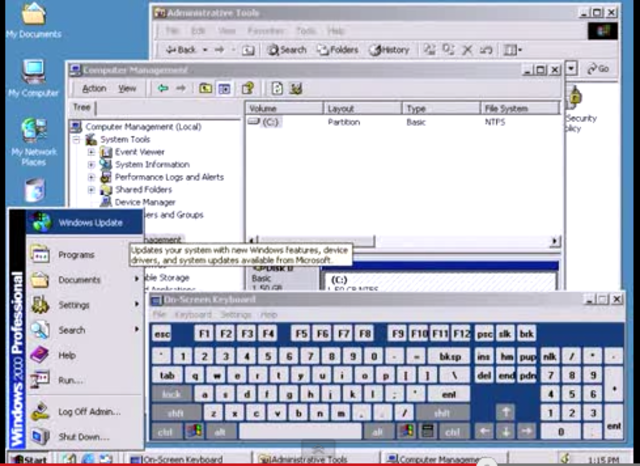The image size is (640, 466).
Task: Click the Delete X icon in Administrative Tools
Action: [x=467, y=50]
